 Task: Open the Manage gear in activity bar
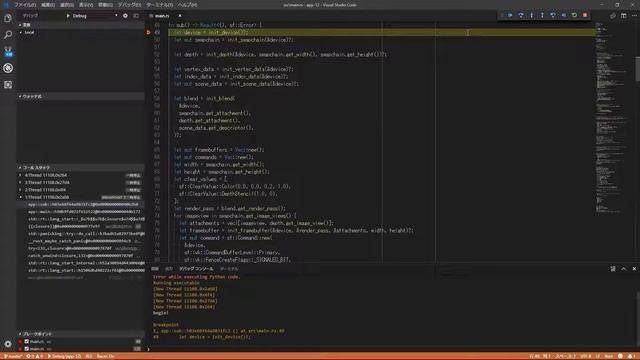click(8, 344)
